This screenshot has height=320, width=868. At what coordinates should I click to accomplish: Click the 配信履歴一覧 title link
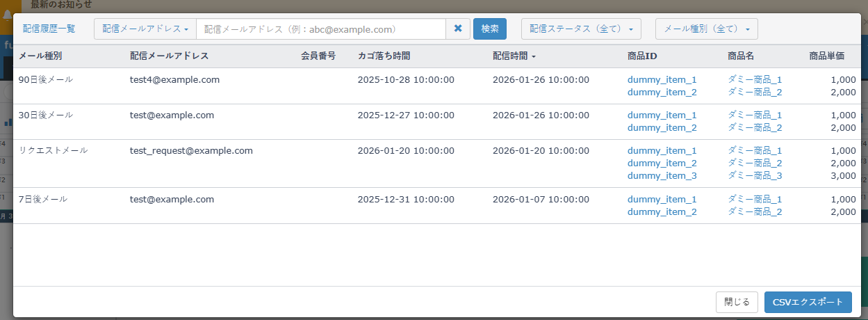pyautogui.click(x=49, y=29)
